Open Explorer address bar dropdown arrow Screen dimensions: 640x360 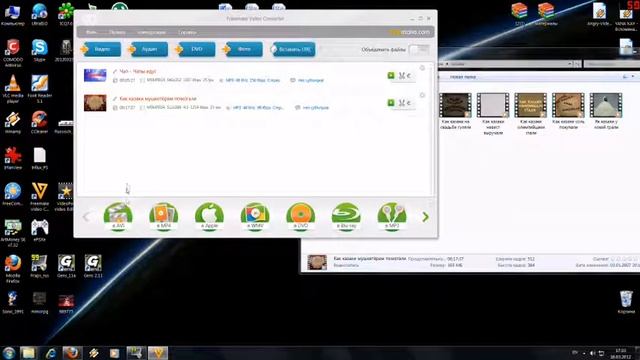pos(569,64)
